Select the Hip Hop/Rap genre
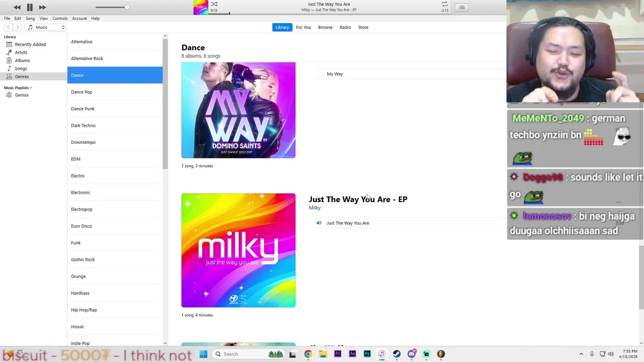644x362 pixels. coord(115,310)
